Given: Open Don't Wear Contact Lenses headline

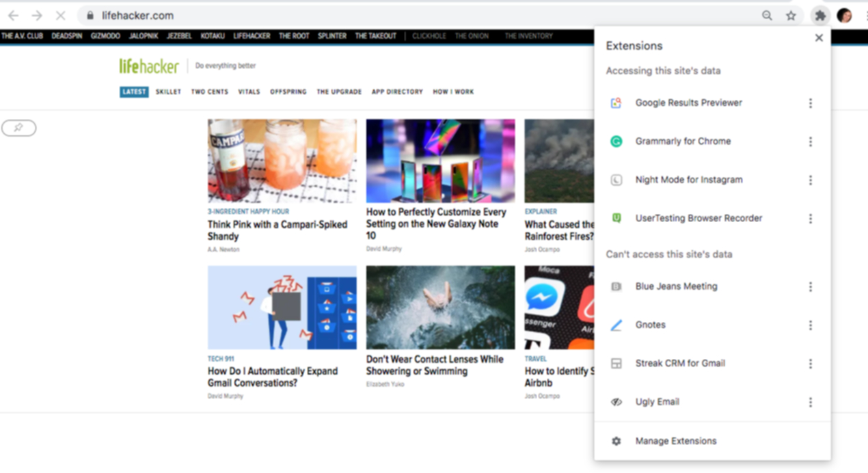Looking at the screenshot, I should [x=435, y=365].
